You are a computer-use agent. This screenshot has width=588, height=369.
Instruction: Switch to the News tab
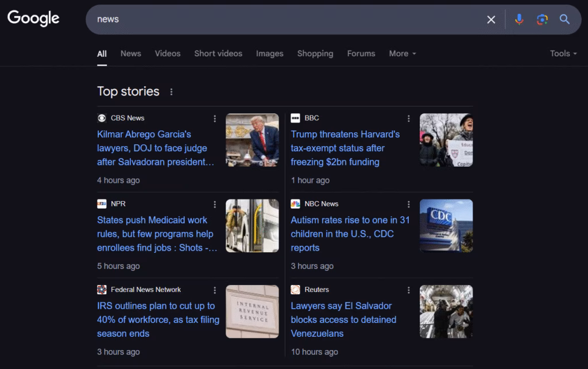tap(130, 53)
